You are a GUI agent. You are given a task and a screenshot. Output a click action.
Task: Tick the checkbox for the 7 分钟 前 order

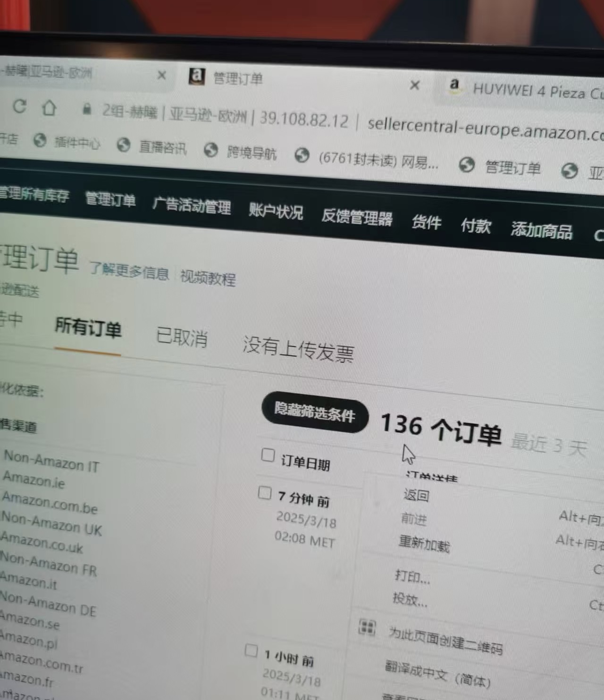click(265, 493)
